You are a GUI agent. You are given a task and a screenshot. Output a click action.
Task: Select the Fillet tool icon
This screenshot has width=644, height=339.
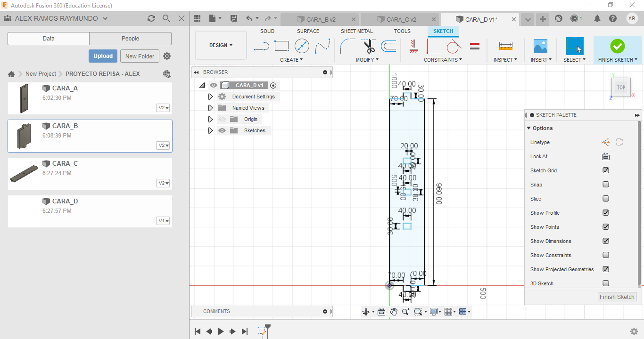348,46
